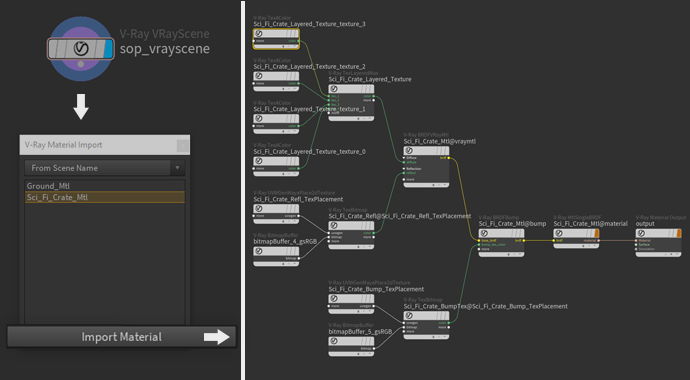Toggle orange material flag on Sci_Fi_Crate_Mtl@material
Screen dimensions: 690x380
click(597, 233)
